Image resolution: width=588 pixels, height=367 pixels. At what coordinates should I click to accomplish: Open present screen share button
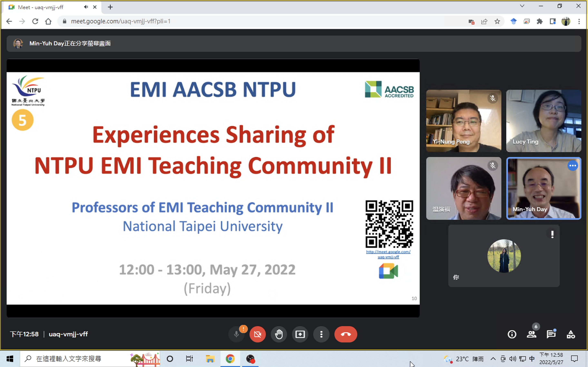(x=300, y=334)
